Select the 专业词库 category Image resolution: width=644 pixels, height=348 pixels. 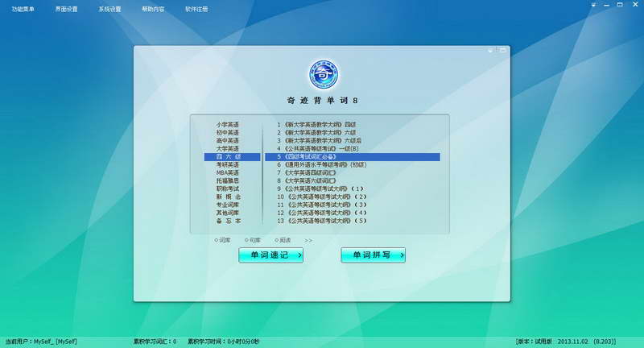coord(228,205)
